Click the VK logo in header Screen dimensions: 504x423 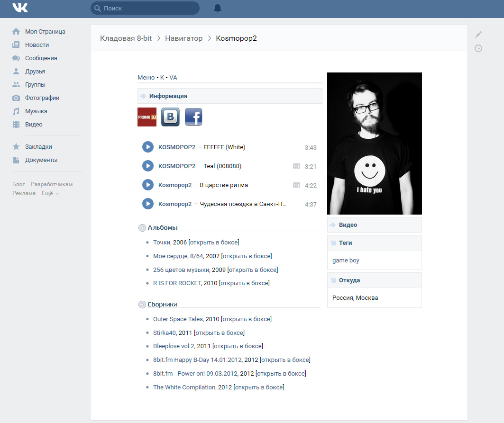tap(20, 8)
